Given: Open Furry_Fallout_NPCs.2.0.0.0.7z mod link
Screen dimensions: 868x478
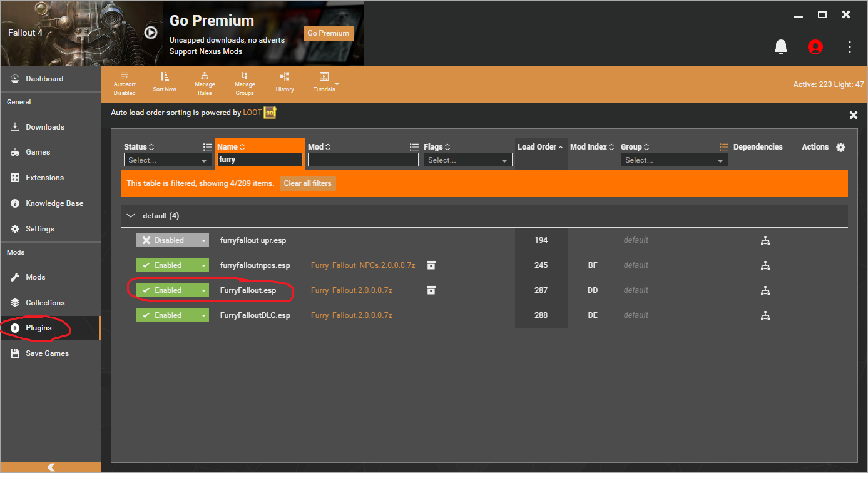Looking at the screenshot, I should click(x=363, y=265).
